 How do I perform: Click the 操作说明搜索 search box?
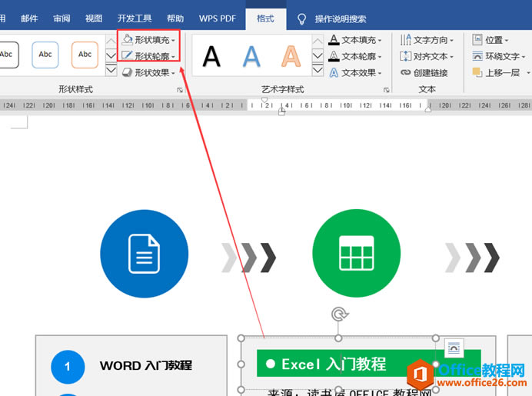(x=341, y=19)
